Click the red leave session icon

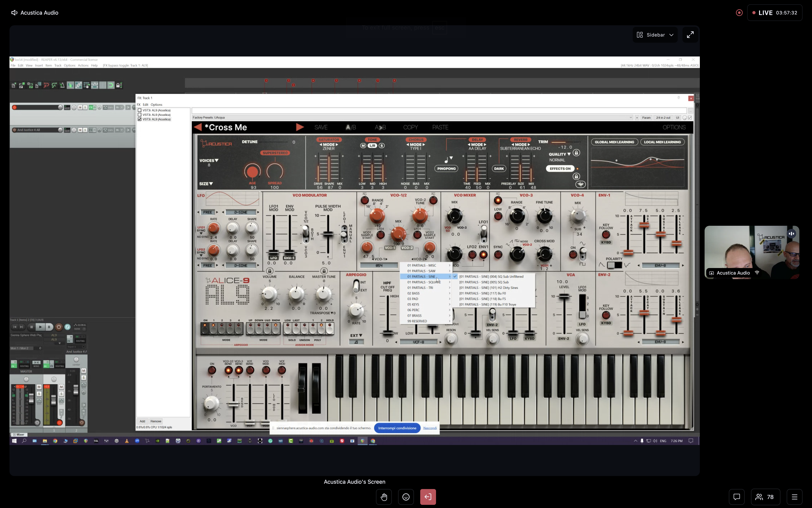[x=428, y=497]
